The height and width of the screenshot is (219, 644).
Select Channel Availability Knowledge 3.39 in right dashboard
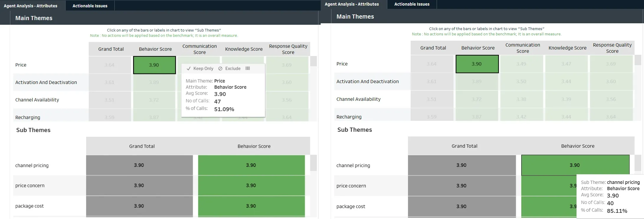pos(566,99)
